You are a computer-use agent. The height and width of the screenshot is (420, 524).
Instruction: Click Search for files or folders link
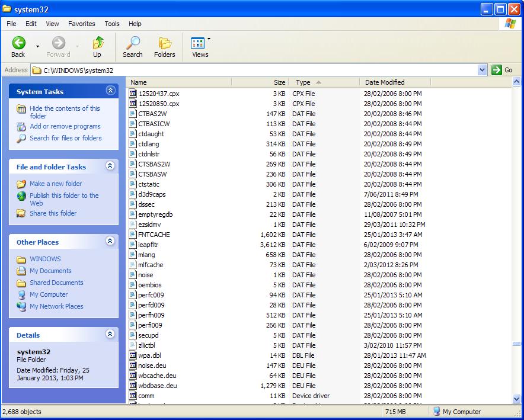coord(66,138)
